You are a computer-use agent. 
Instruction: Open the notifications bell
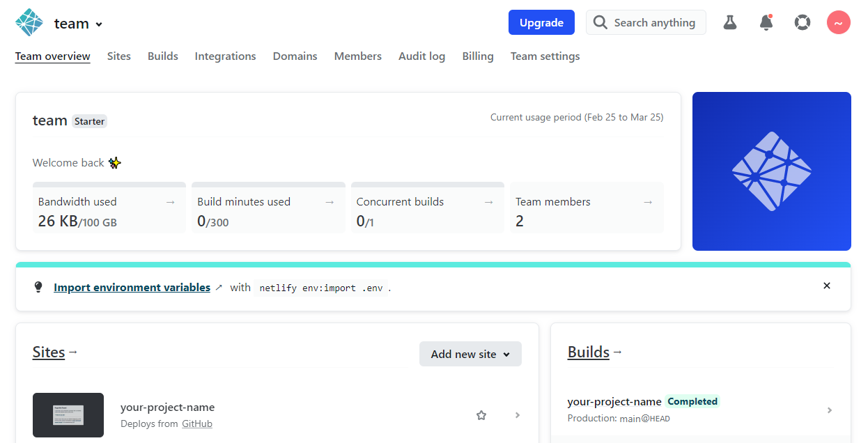tap(766, 23)
